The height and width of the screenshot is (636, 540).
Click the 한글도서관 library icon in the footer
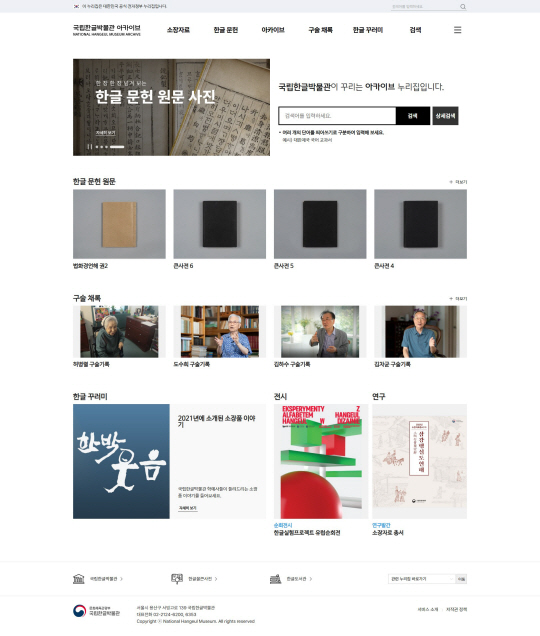pos(275,579)
